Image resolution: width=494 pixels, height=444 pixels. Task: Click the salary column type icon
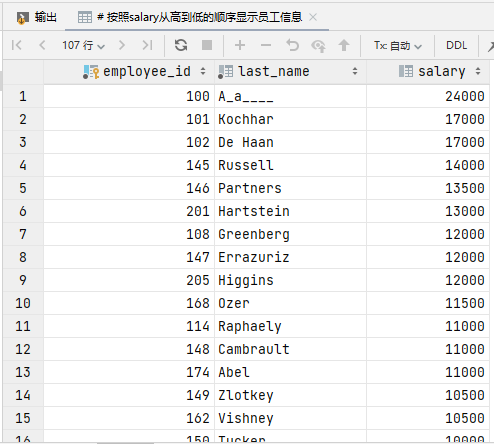click(406, 71)
